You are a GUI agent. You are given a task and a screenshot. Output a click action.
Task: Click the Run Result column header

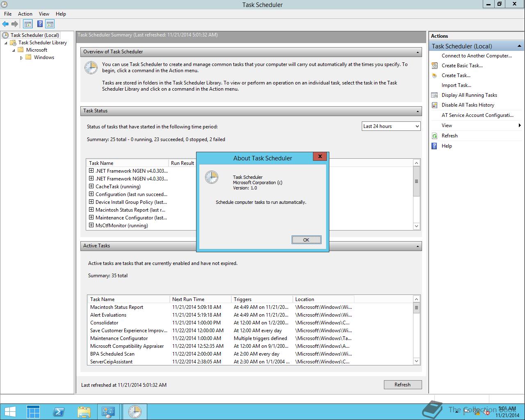tap(183, 163)
